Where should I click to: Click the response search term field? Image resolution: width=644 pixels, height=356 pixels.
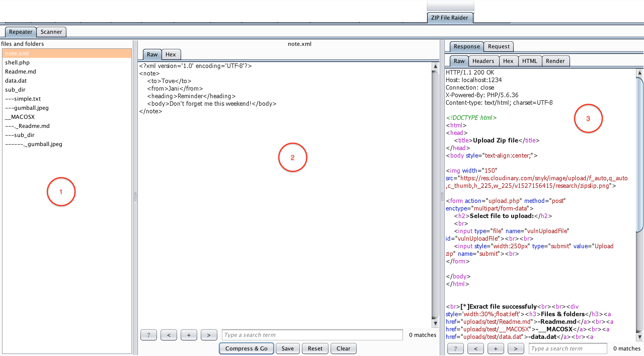[x=568, y=348]
